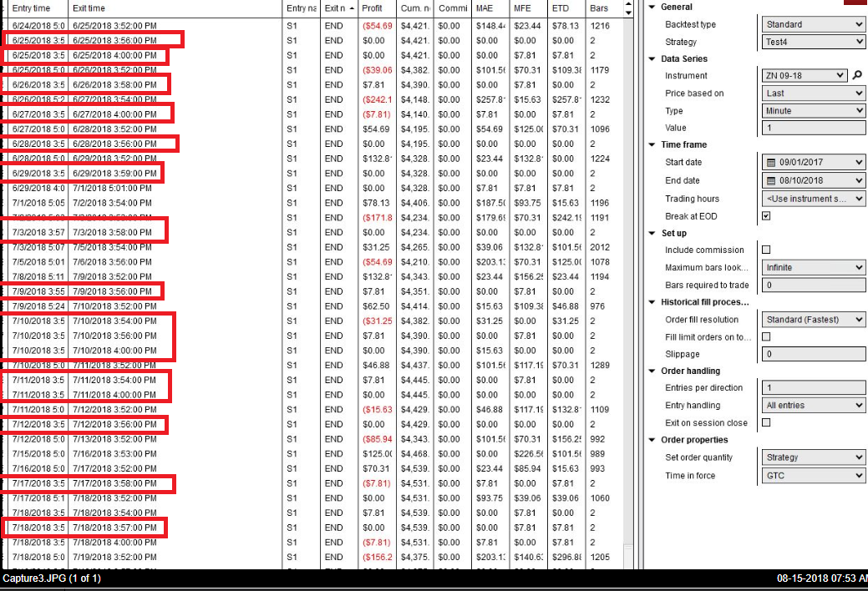Click the Value input field under Type
This screenshot has height=591, width=868.
pos(813,128)
